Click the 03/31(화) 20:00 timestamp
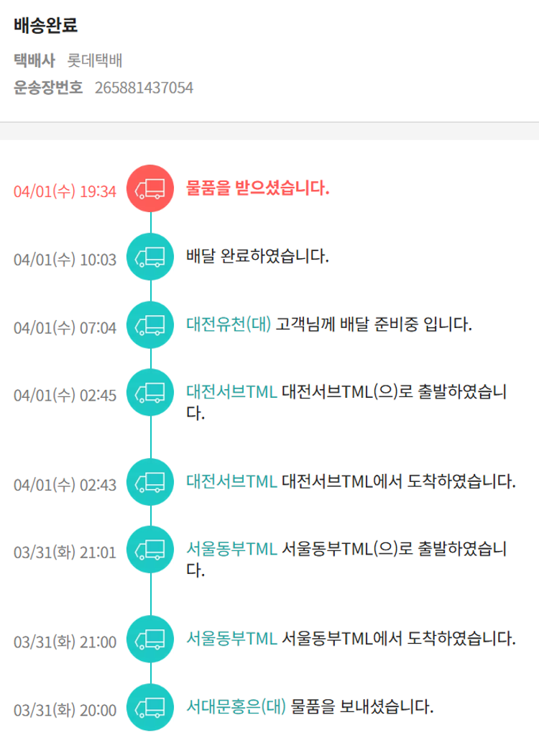This screenshot has height=756, width=539. coord(65,710)
